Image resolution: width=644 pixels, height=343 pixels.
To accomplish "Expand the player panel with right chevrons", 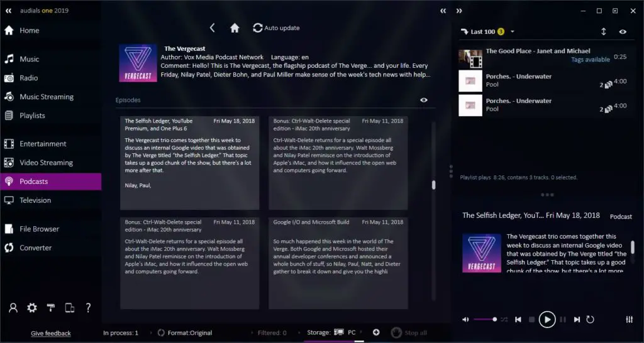I will [459, 11].
